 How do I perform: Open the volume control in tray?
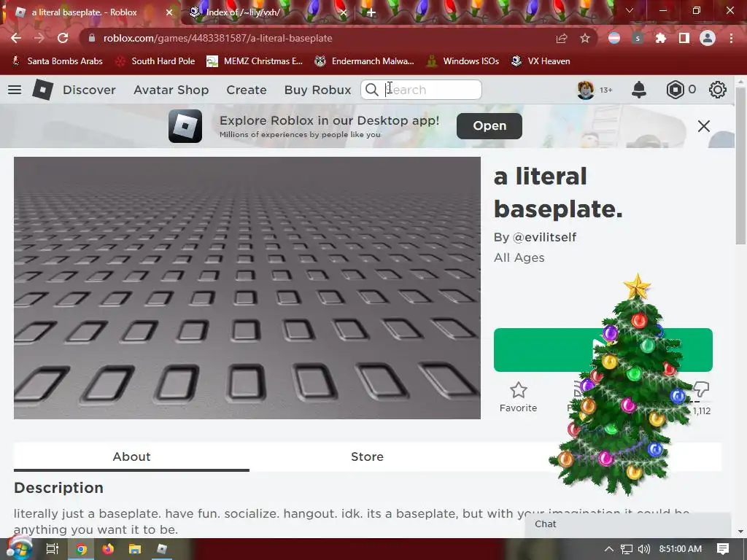coord(643,549)
